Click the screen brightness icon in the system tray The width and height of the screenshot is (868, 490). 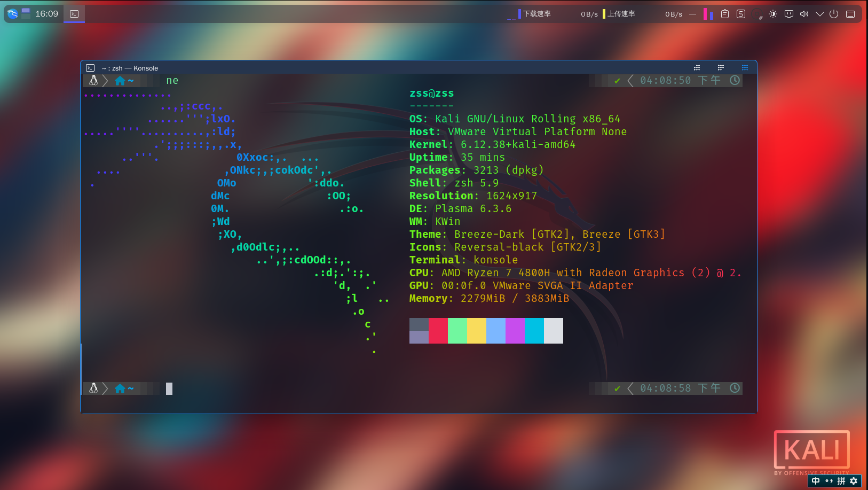[x=773, y=14]
